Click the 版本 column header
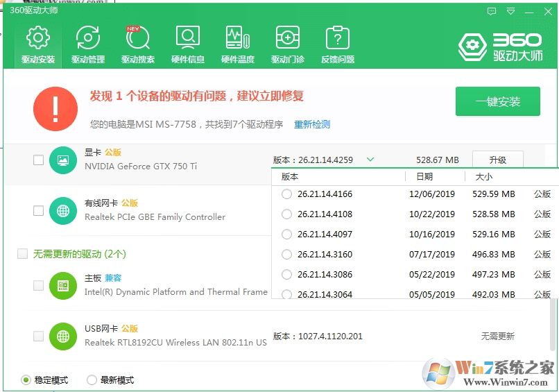559x392 pixels. coord(290,176)
